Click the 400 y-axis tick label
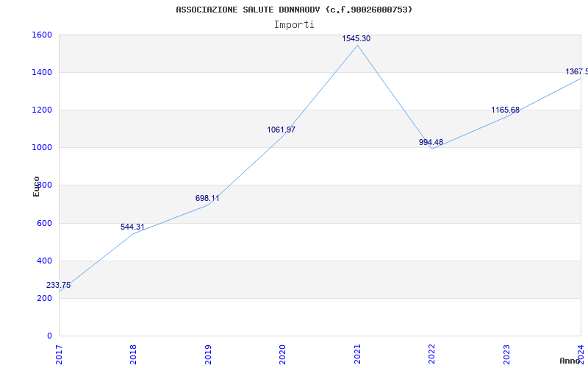Viewport: 588px width, 368px height. click(45, 261)
